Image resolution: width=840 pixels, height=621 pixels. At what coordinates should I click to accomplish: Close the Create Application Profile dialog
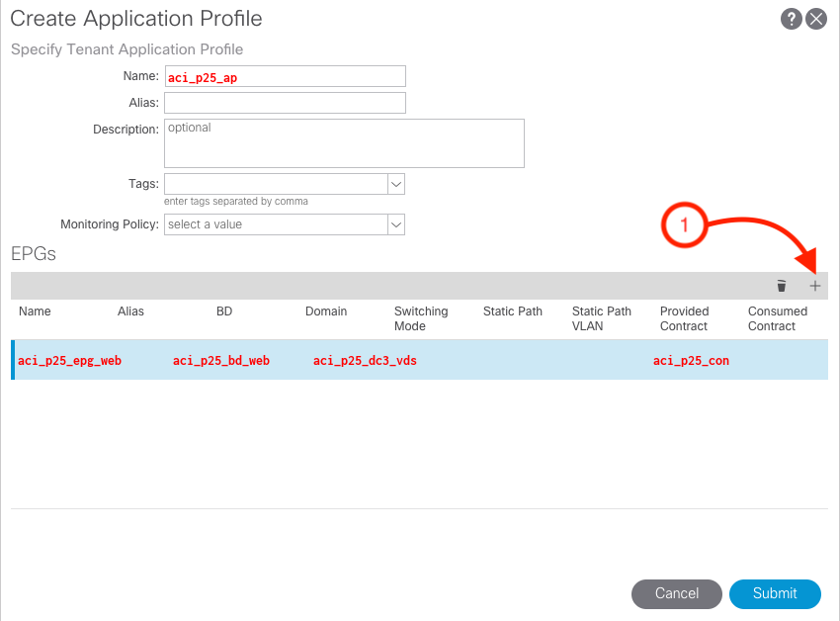click(816, 19)
